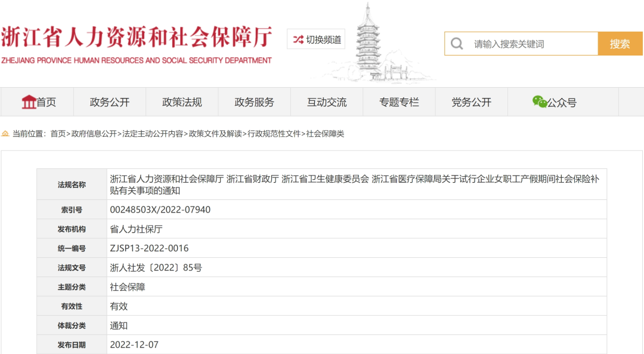644x354 pixels.
Task: Follow the 法定主动公开内容 breadcrumb link
Action: 153,134
